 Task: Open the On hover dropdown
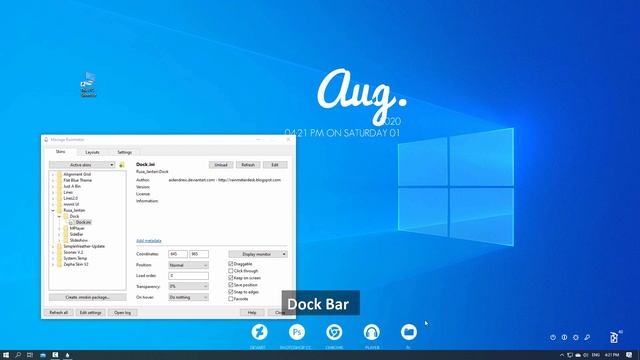pos(189,297)
